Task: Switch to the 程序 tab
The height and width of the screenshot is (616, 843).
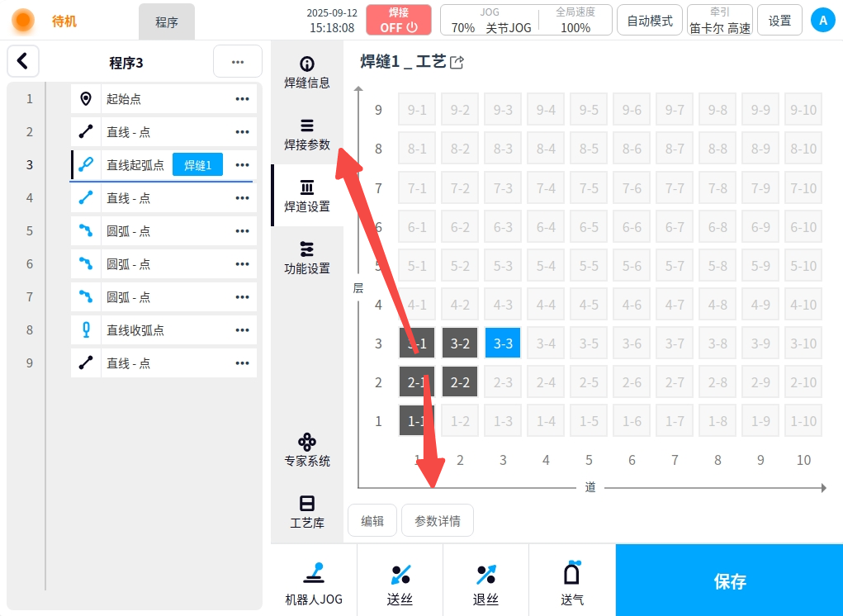Action: 167,22
